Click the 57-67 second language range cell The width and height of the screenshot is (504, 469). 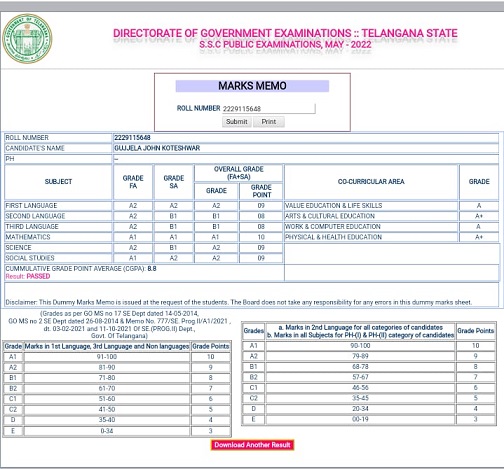coord(360,377)
